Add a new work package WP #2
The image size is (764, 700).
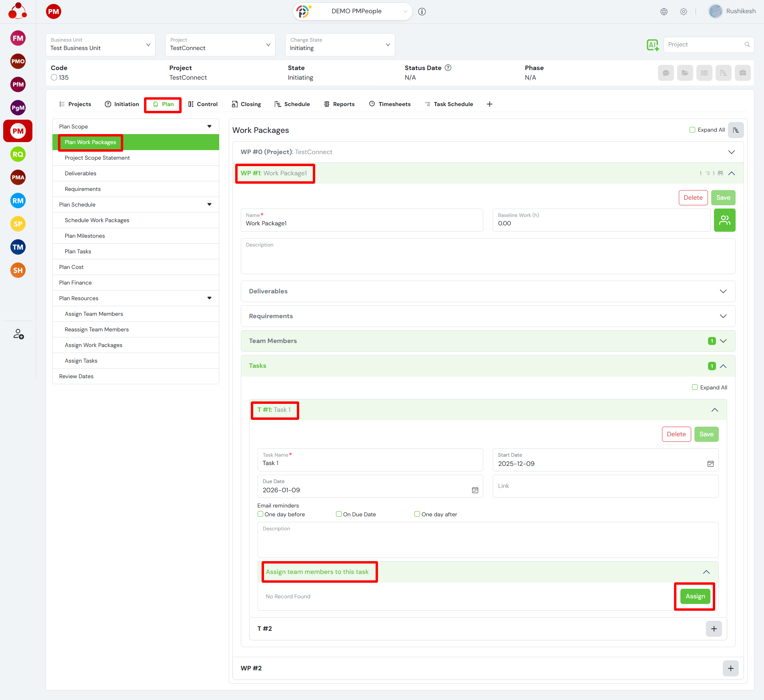pos(730,668)
